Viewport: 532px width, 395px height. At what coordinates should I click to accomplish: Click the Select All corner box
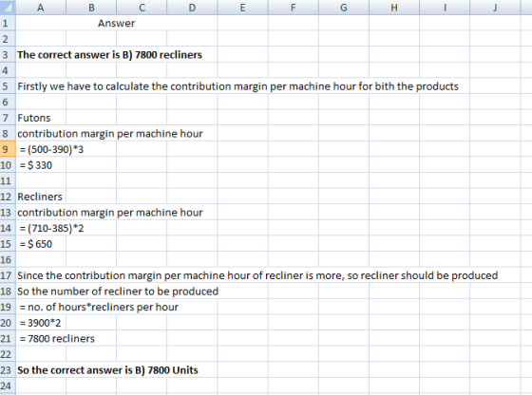[x=8, y=7]
